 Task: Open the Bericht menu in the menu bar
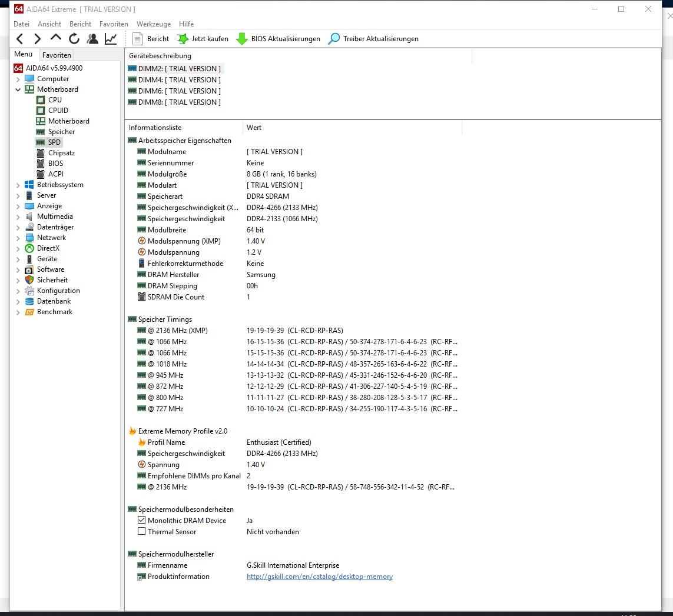(x=80, y=24)
